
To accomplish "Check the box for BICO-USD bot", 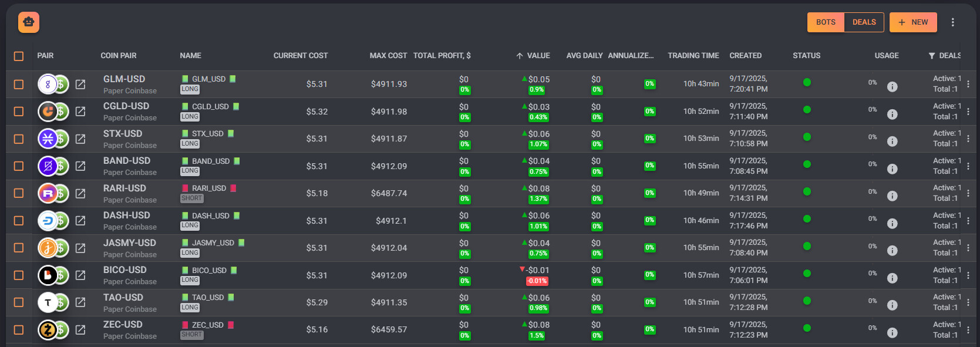I will point(19,275).
